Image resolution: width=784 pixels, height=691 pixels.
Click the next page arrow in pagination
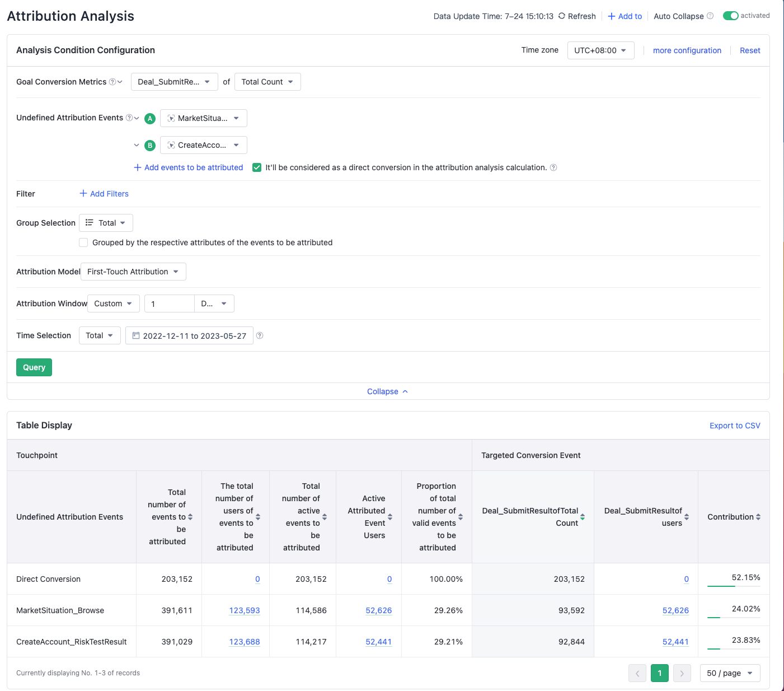(x=682, y=673)
